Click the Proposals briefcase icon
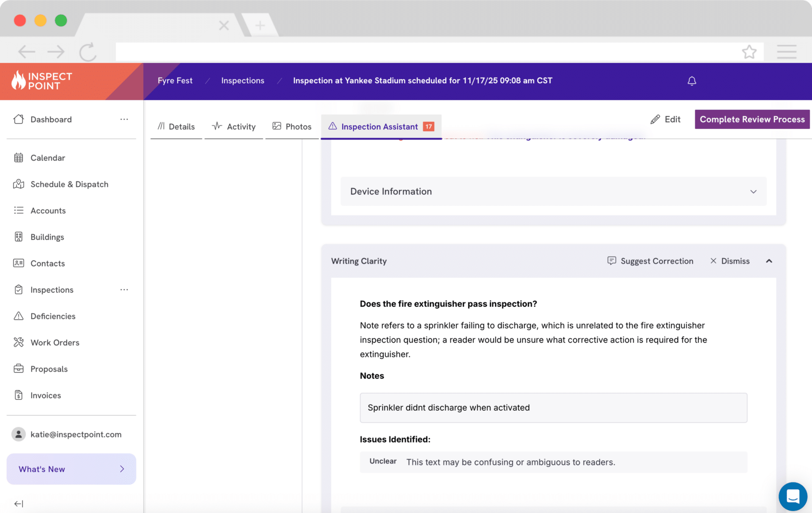 (x=19, y=368)
